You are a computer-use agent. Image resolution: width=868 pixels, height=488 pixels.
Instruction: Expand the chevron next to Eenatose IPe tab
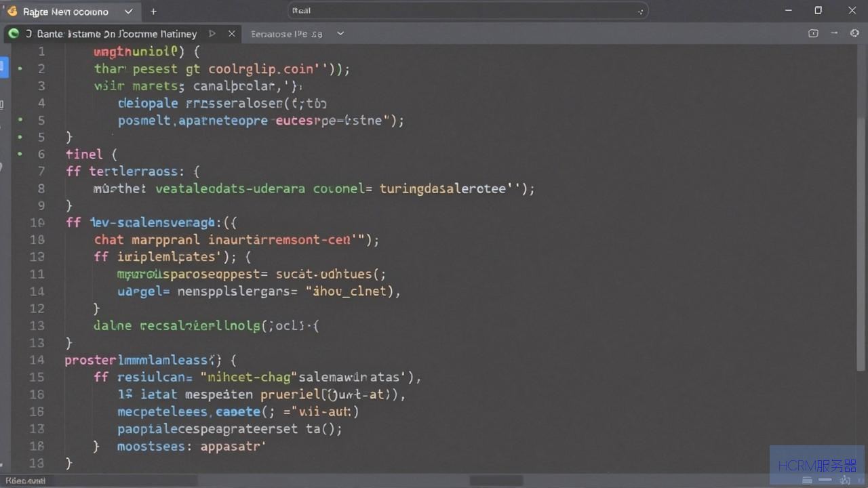[340, 33]
